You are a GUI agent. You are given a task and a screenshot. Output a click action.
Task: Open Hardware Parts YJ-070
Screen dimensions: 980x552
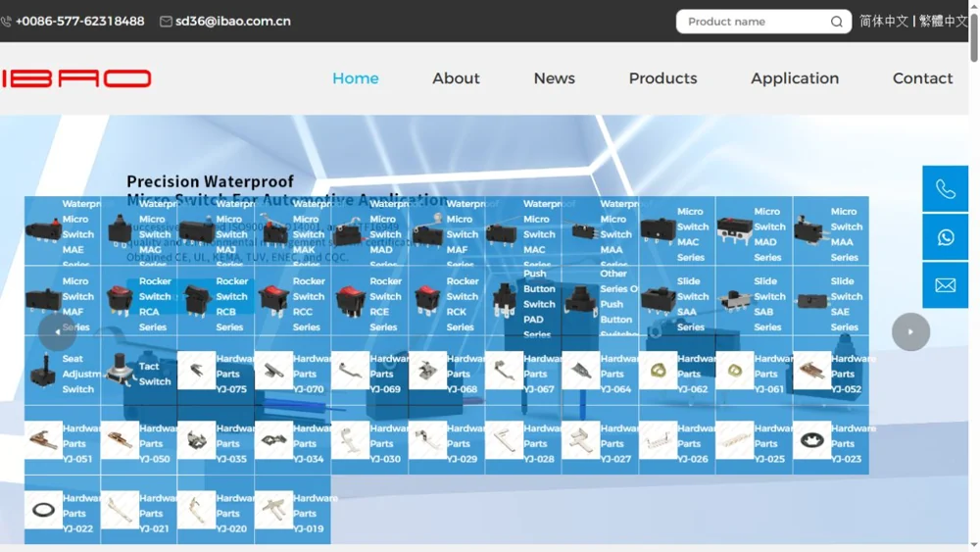coord(292,370)
